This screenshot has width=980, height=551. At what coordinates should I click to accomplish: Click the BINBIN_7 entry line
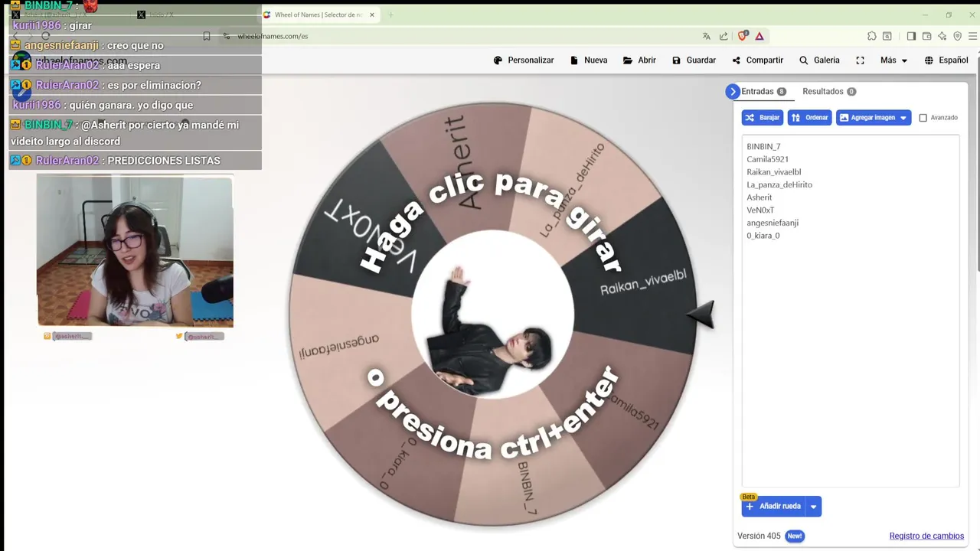(763, 146)
